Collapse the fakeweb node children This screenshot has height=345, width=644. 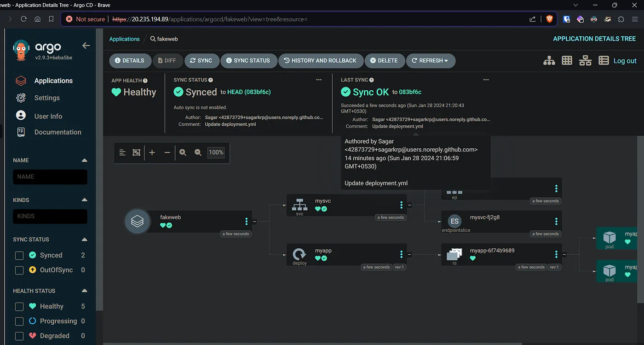point(254,222)
